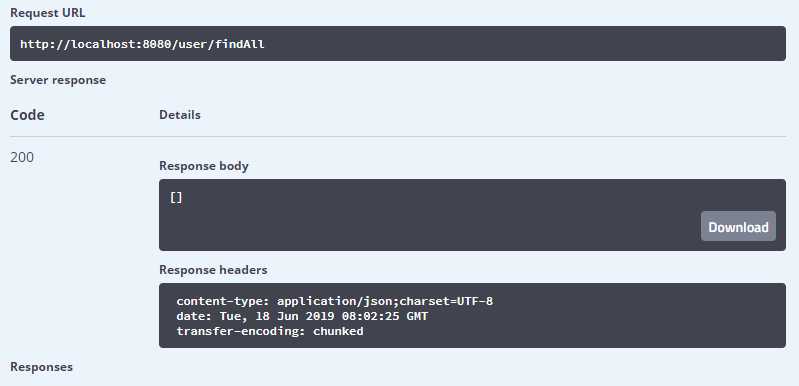Click the "Request URL" label
The image size is (799, 386).
(x=47, y=13)
